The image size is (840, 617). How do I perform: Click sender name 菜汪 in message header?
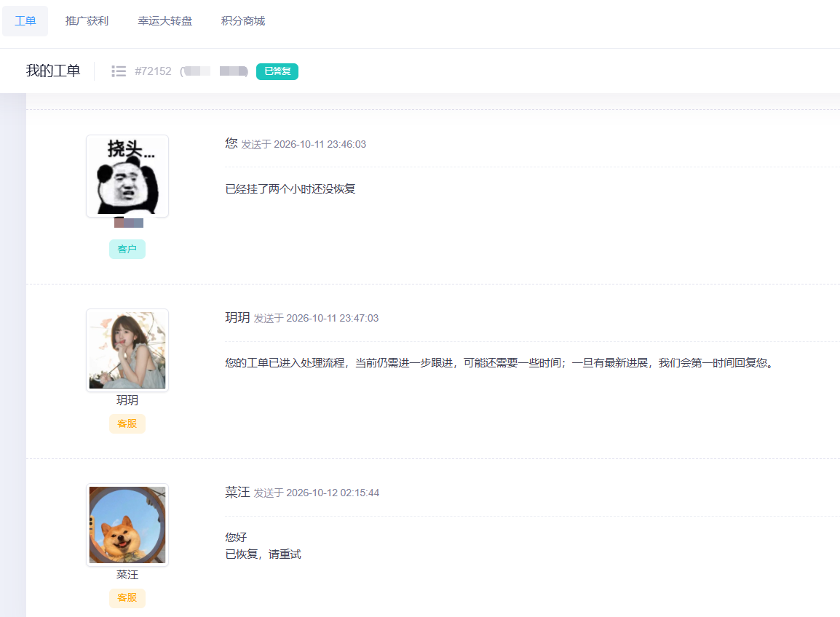tap(237, 492)
